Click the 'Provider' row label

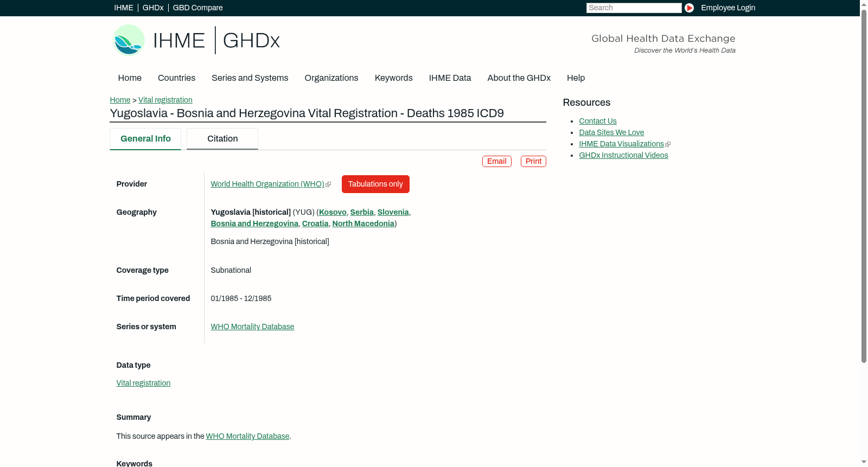click(131, 184)
